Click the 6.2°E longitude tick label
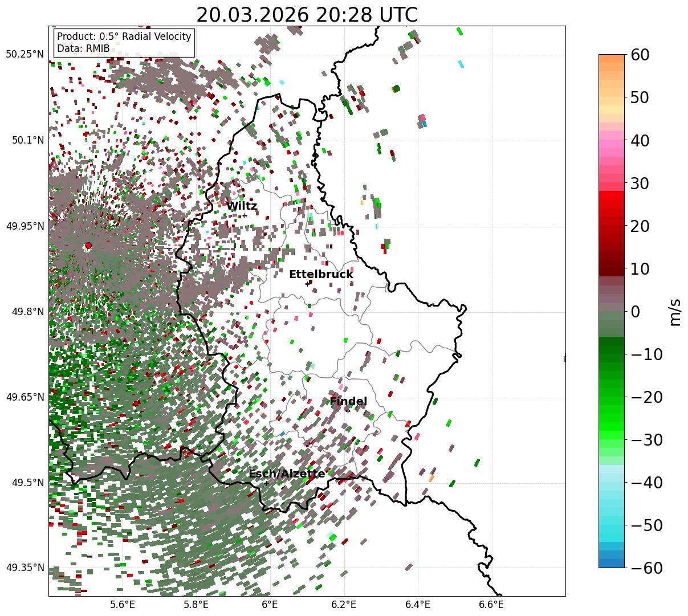This screenshot has width=688, height=616. [344, 605]
